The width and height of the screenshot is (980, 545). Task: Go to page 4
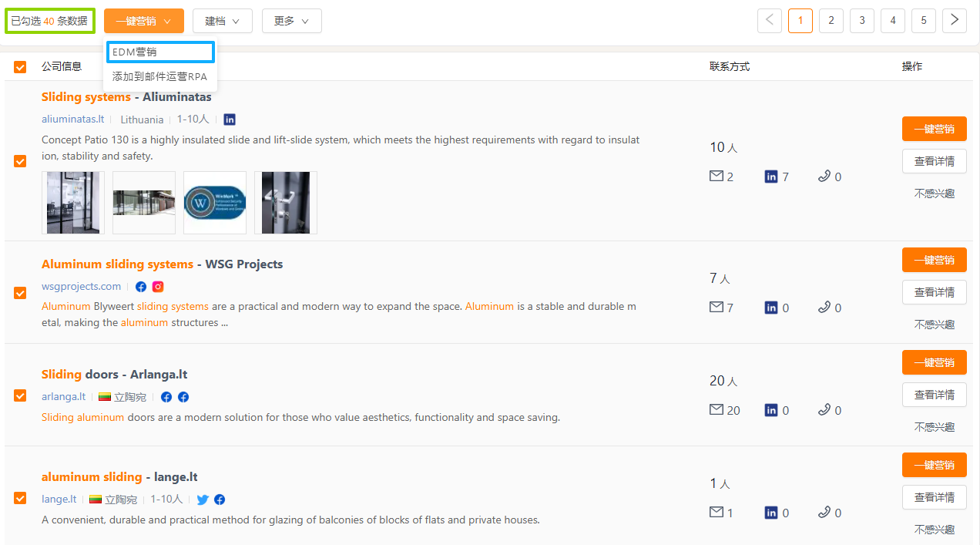(893, 21)
